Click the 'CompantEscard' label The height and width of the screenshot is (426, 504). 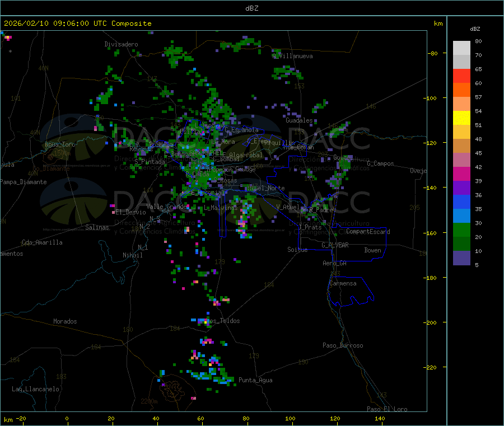(x=368, y=232)
